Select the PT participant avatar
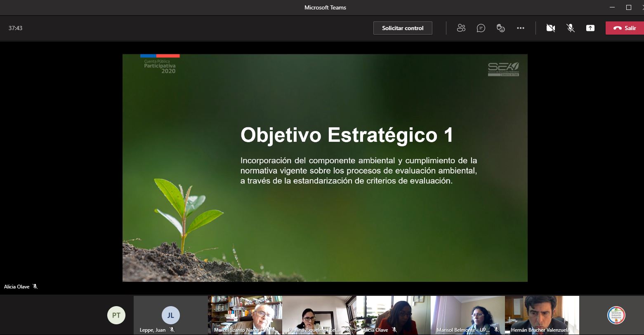Image resolution: width=644 pixels, height=335 pixels. pyautogui.click(x=116, y=315)
